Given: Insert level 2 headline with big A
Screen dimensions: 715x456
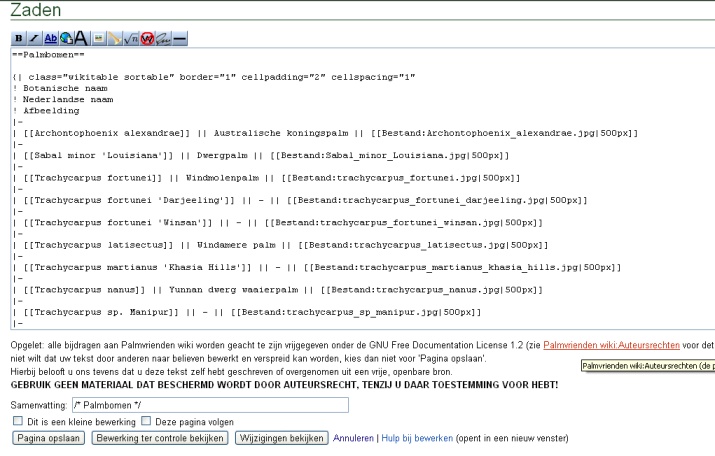Looking at the screenshot, I should (x=80, y=37).
